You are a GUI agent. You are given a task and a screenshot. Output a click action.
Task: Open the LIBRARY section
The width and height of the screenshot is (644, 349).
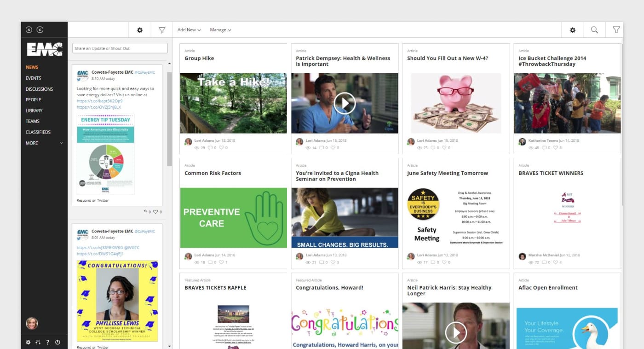[x=34, y=111]
